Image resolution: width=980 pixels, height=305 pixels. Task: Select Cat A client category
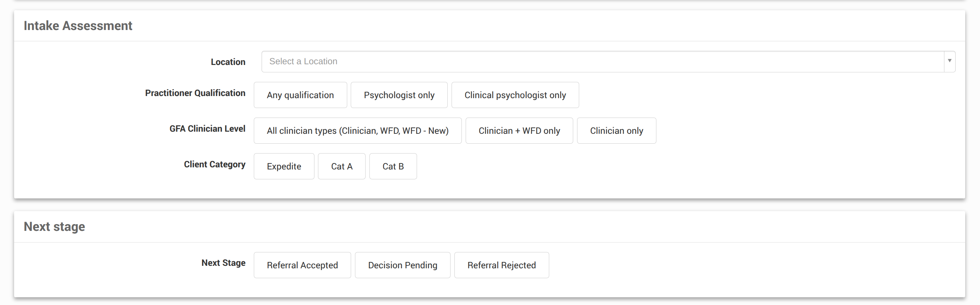(342, 166)
